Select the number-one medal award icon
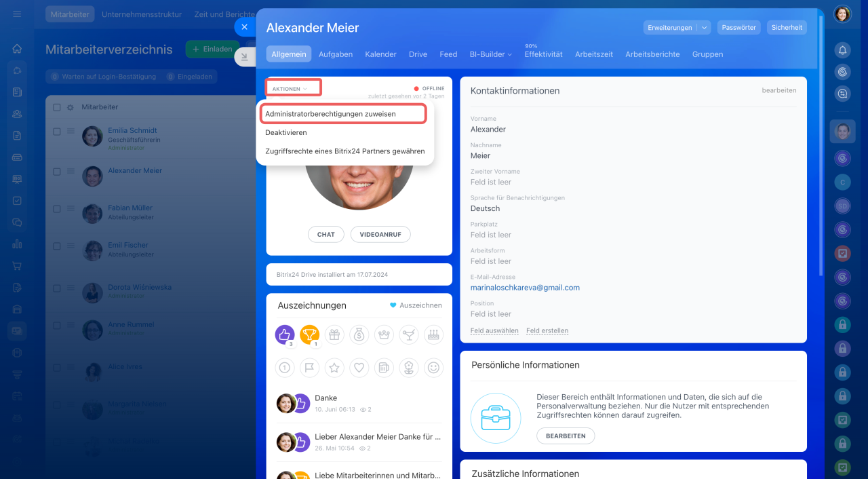Viewport: 868px width, 479px height. pyautogui.click(x=285, y=368)
